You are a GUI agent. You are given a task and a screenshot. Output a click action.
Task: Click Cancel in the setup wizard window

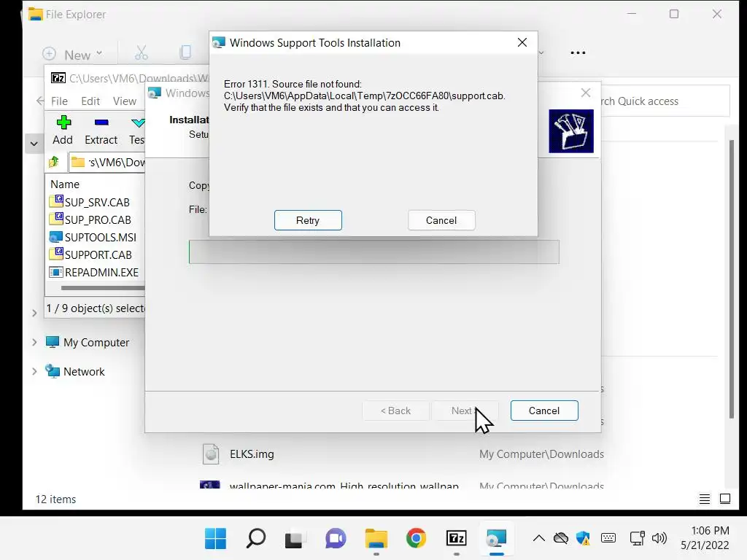pyautogui.click(x=544, y=411)
